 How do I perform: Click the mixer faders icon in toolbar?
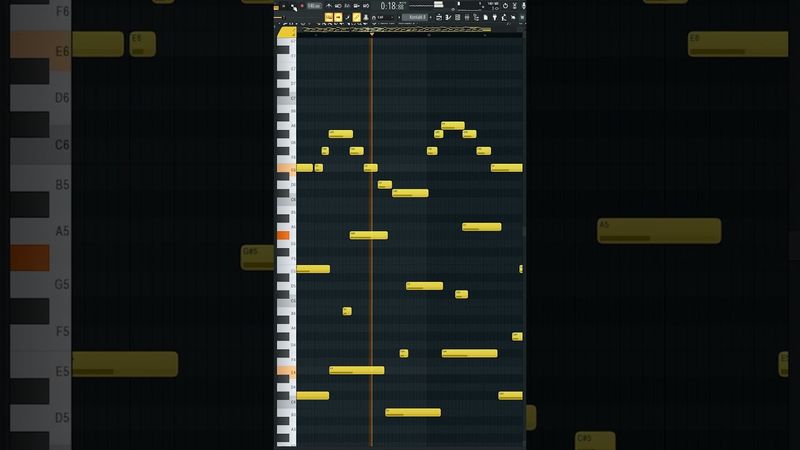466,17
